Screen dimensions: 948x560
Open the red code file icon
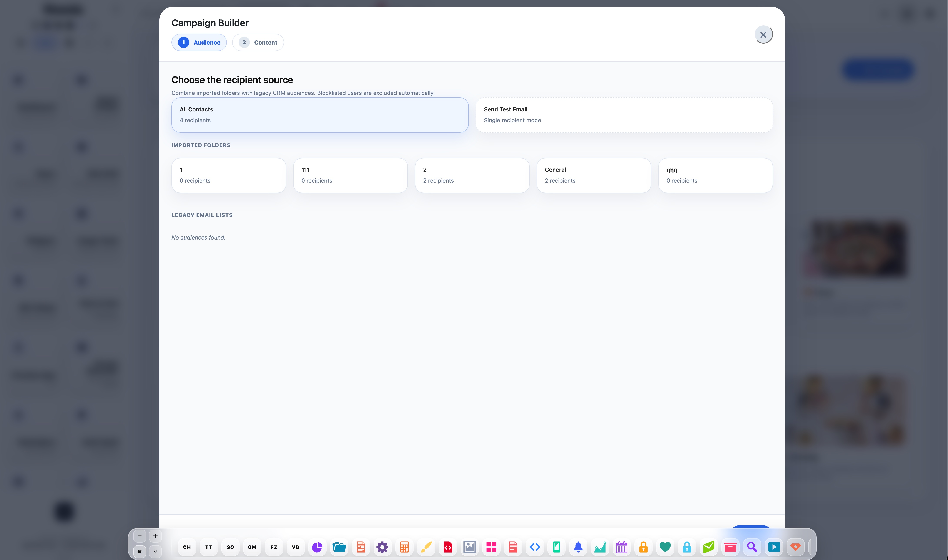447,547
